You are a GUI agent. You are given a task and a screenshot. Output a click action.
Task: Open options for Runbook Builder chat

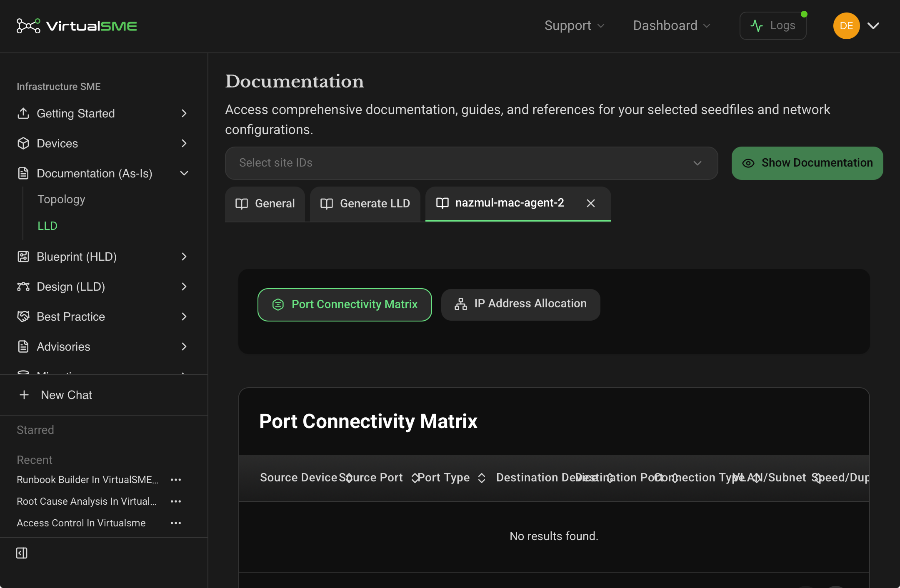tap(176, 480)
